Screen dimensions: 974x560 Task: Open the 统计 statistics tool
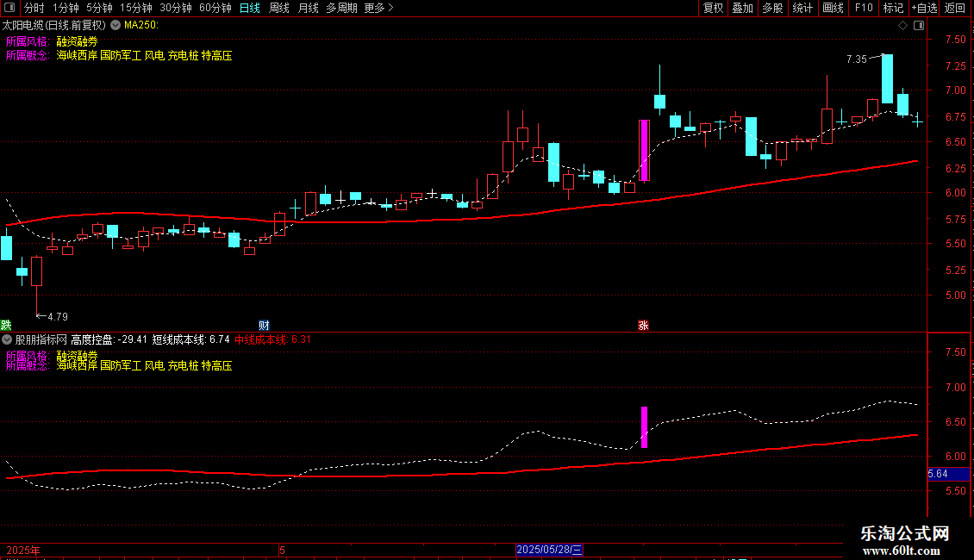[802, 8]
